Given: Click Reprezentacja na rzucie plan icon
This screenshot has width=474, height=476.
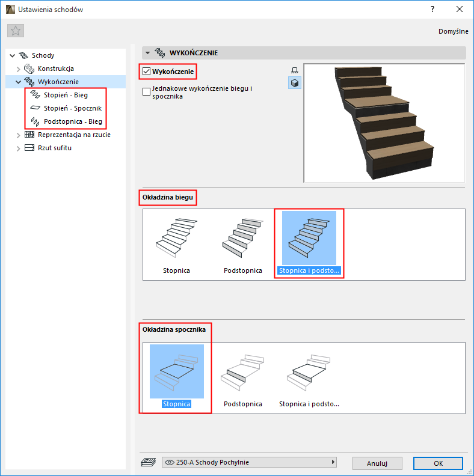Looking at the screenshot, I should tap(29, 135).
